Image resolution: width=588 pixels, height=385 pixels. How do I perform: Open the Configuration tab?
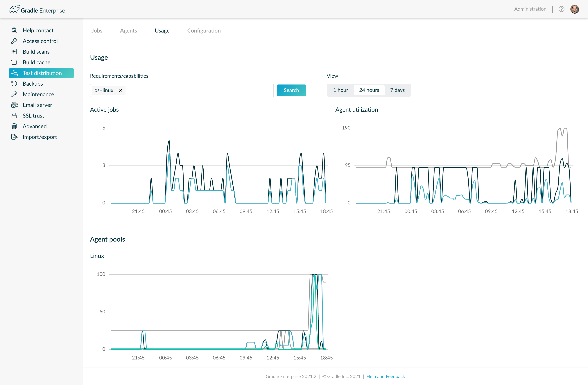click(204, 31)
